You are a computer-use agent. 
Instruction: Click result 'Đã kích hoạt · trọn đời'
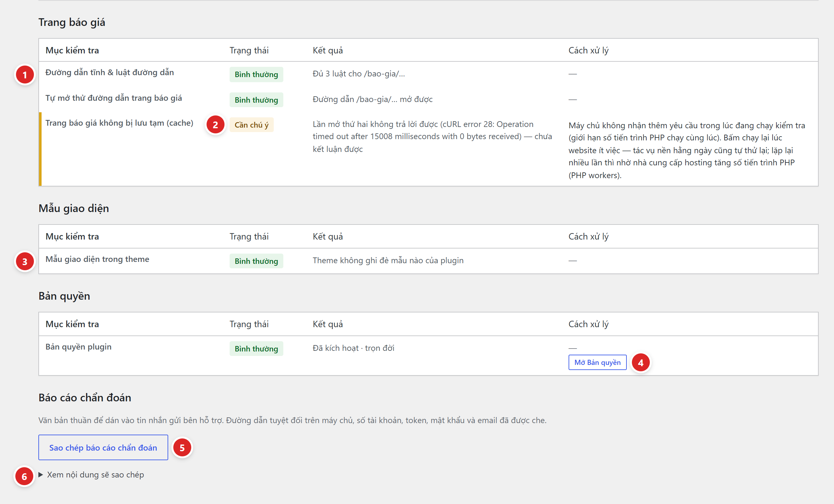[354, 348]
